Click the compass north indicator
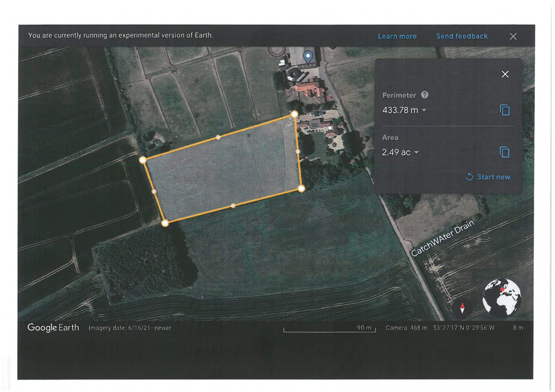This screenshot has height=392, width=555. point(462,308)
